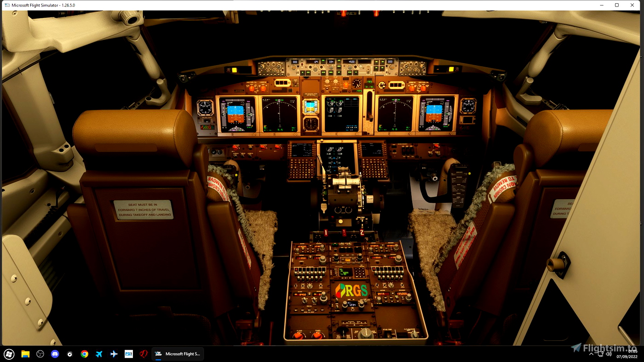Expand hidden icons in the system tray
The width and height of the screenshot is (644, 362).
click(x=591, y=354)
